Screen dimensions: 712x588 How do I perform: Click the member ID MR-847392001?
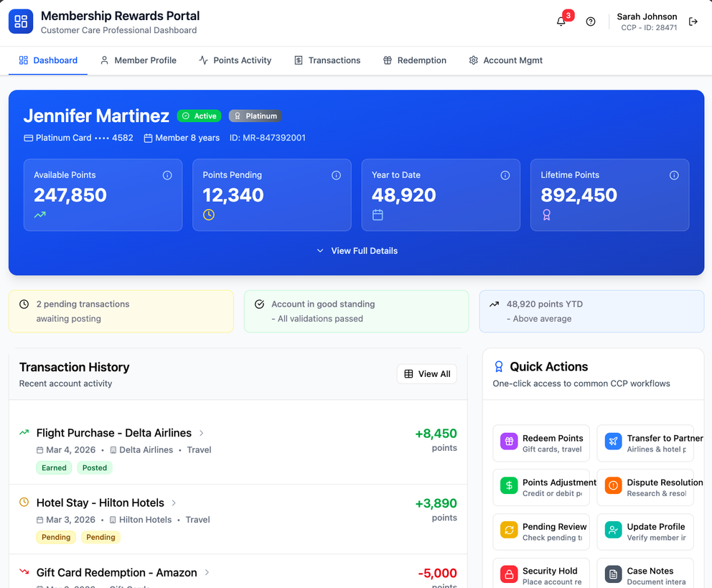(268, 138)
